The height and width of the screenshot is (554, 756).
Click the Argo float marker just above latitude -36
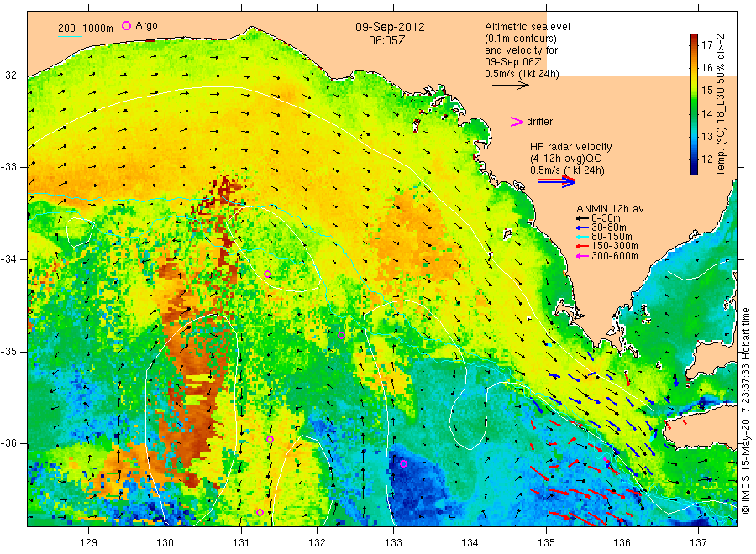270,439
